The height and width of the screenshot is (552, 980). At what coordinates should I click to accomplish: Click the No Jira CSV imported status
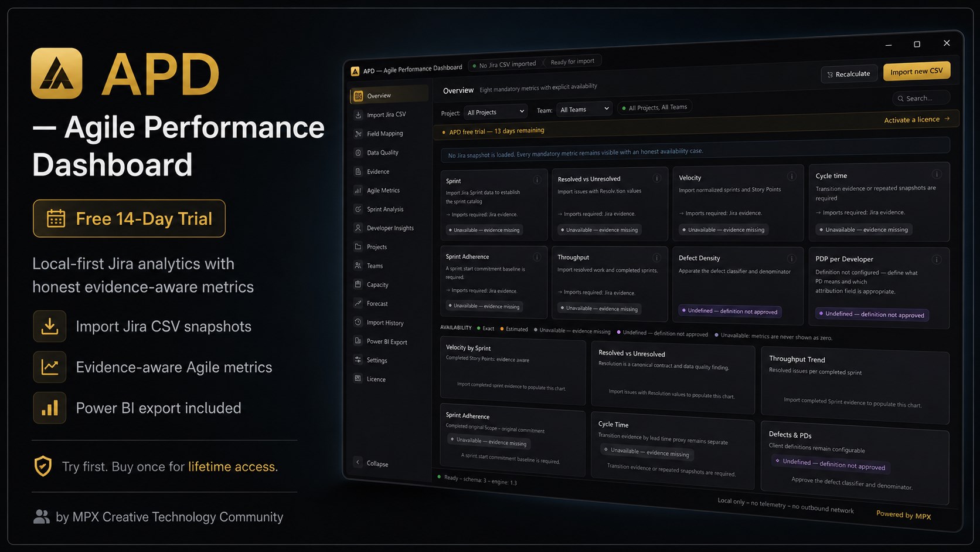tap(505, 65)
